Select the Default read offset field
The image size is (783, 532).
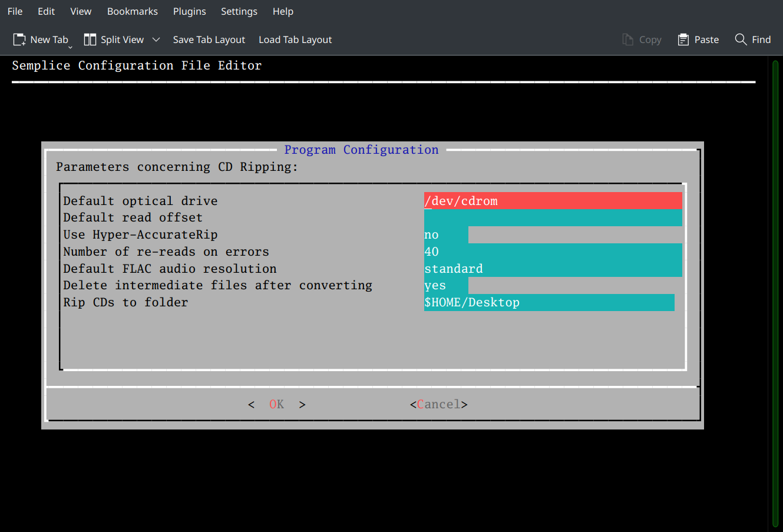[553, 217]
